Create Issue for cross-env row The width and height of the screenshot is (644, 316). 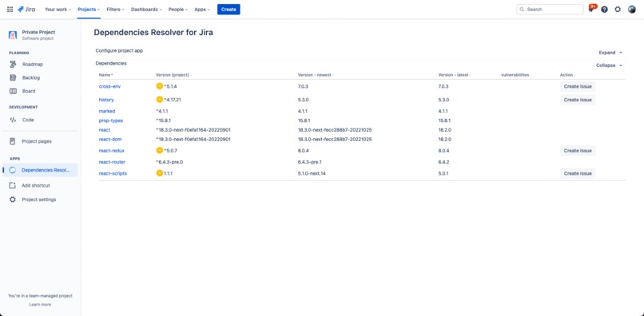[578, 87]
